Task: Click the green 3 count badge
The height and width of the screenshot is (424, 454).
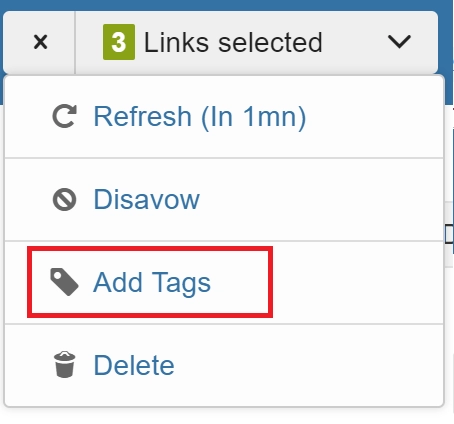Action: (119, 42)
